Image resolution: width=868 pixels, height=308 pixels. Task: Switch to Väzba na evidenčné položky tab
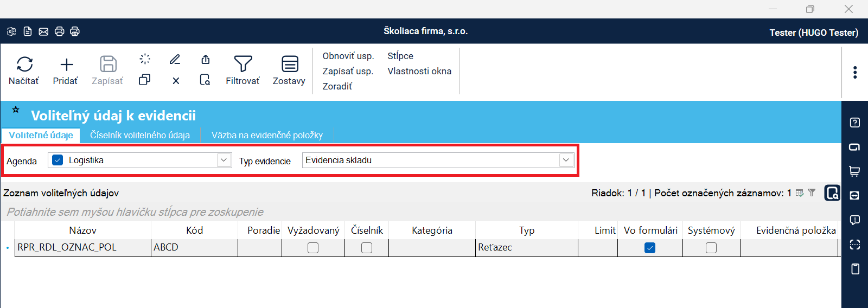click(267, 135)
